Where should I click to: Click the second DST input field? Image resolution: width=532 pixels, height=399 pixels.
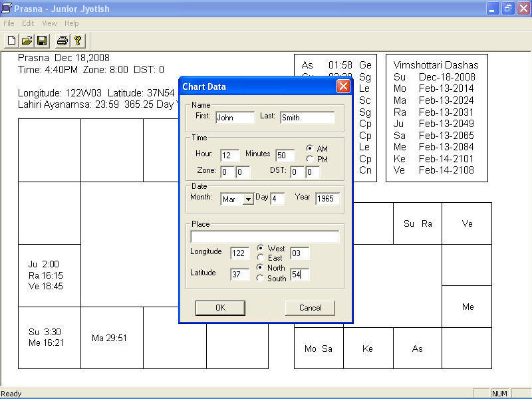(313, 172)
